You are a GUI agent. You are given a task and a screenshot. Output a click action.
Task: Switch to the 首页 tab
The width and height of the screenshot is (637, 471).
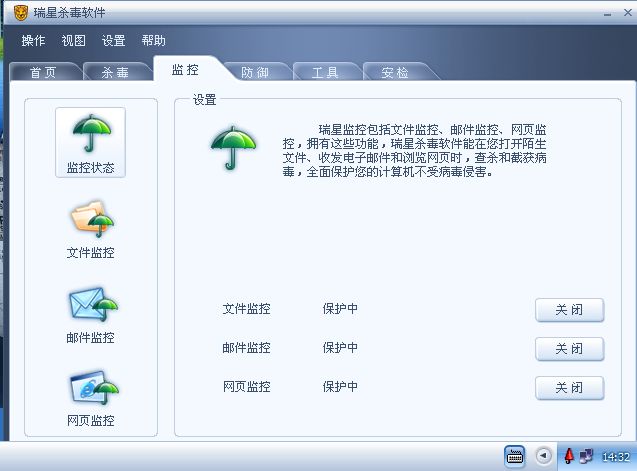pos(45,72)
